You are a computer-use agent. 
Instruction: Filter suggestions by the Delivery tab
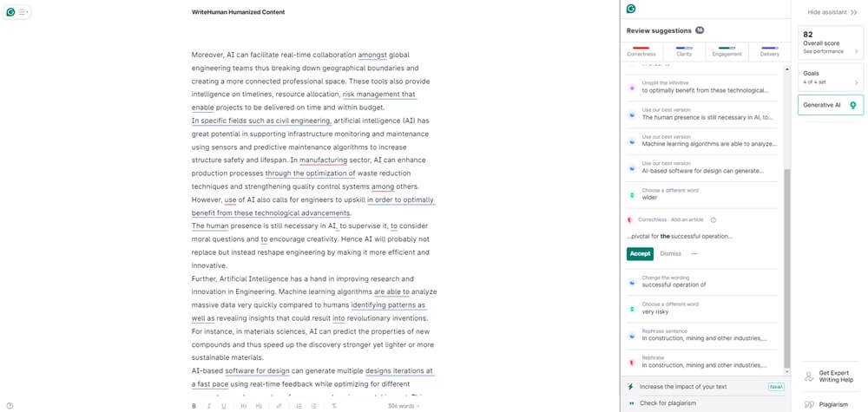click(769, 51)
